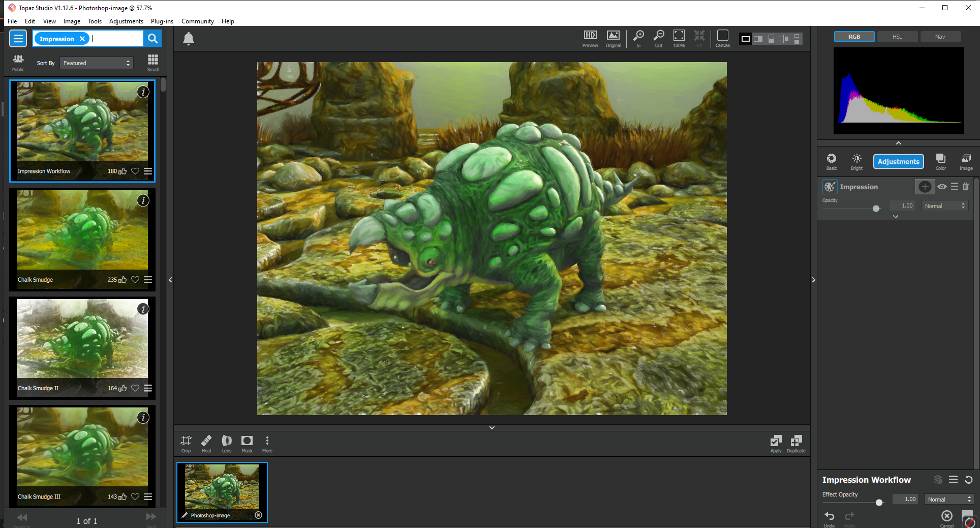Select the Heal tool

point(206,444)
